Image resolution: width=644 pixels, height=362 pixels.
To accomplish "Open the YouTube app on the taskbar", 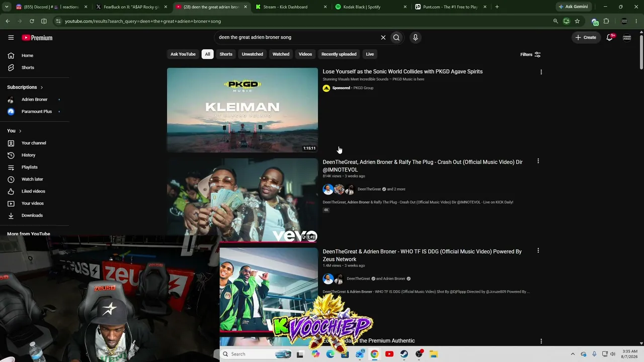I will tap(389, 354).
